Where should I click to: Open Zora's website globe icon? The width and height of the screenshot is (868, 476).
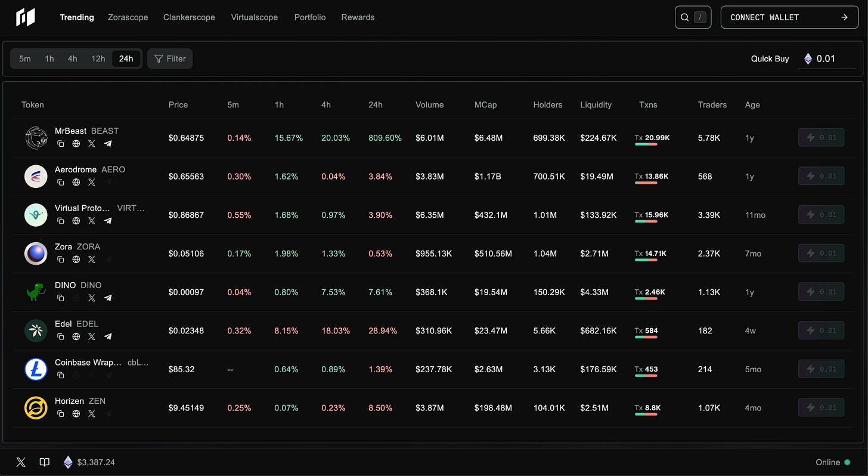tap(76, 259)
